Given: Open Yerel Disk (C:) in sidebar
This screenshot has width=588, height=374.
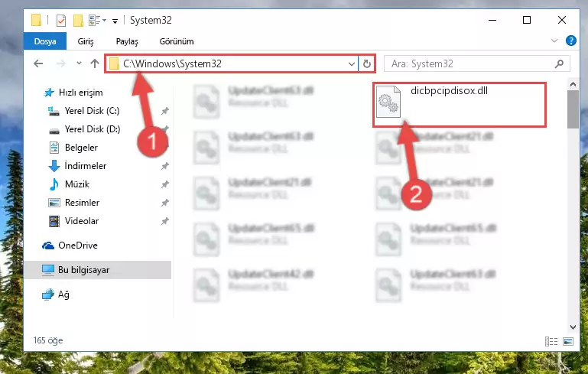Looking at the screenshot, I should (x=92, y=111).
